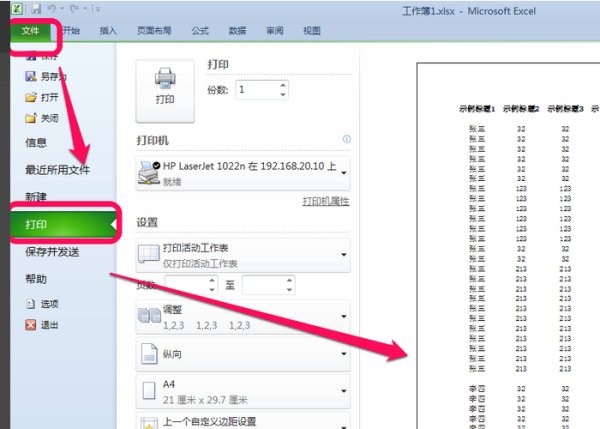Select 打印 in the backstage menu

click(64, 224)
